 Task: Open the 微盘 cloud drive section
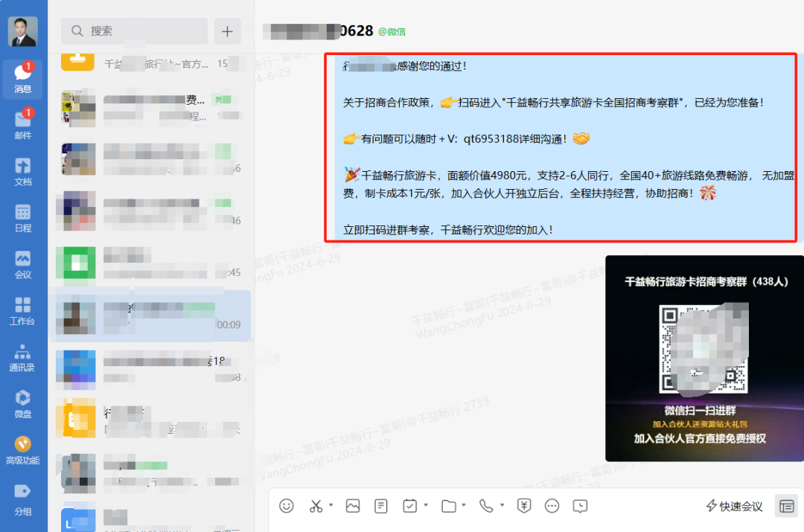click(x=23, y=404)
